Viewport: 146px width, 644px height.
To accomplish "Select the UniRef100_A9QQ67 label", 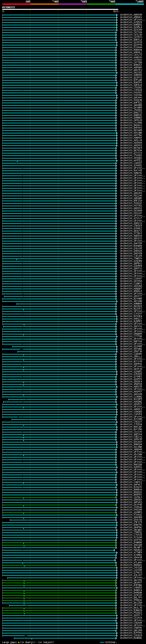I will (x=131, y=289).
